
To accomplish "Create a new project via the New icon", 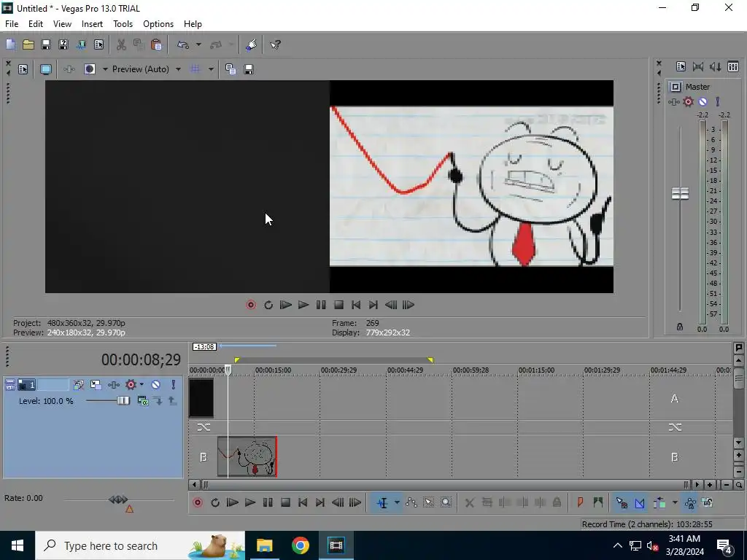I will [10, 44].
